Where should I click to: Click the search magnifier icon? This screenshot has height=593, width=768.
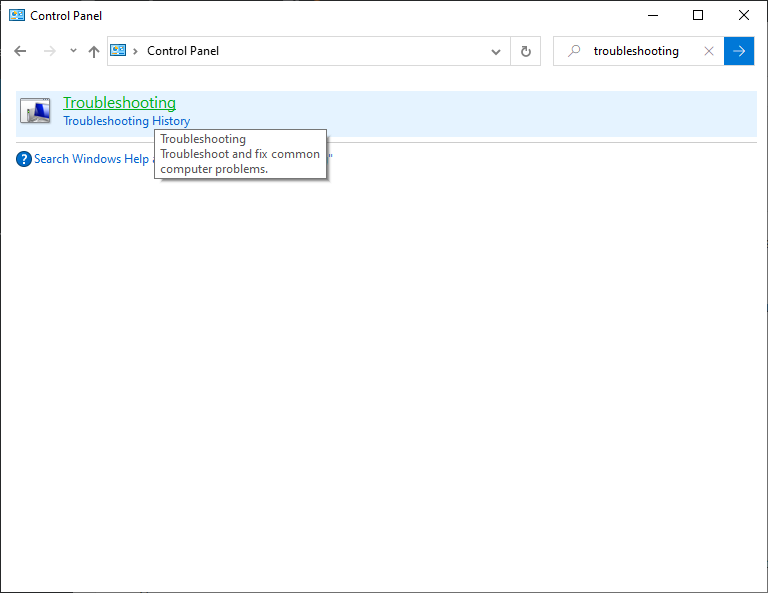click(574, 50)
